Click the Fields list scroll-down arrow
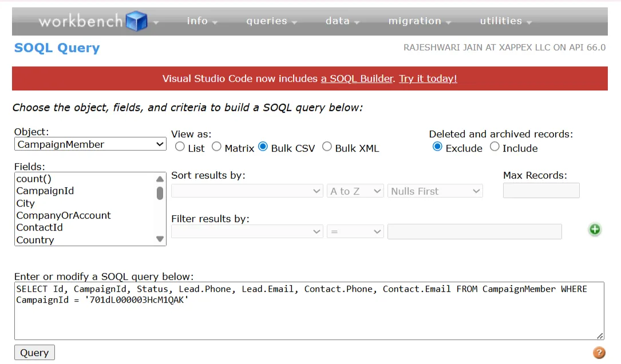Screen dimensions: 621x364 pos(160,239)
